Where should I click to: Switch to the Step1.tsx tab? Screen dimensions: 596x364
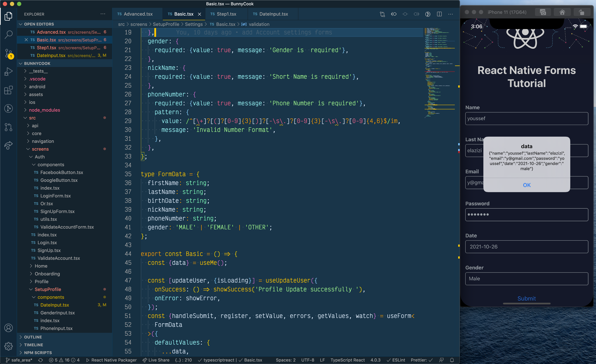point(226,14)
